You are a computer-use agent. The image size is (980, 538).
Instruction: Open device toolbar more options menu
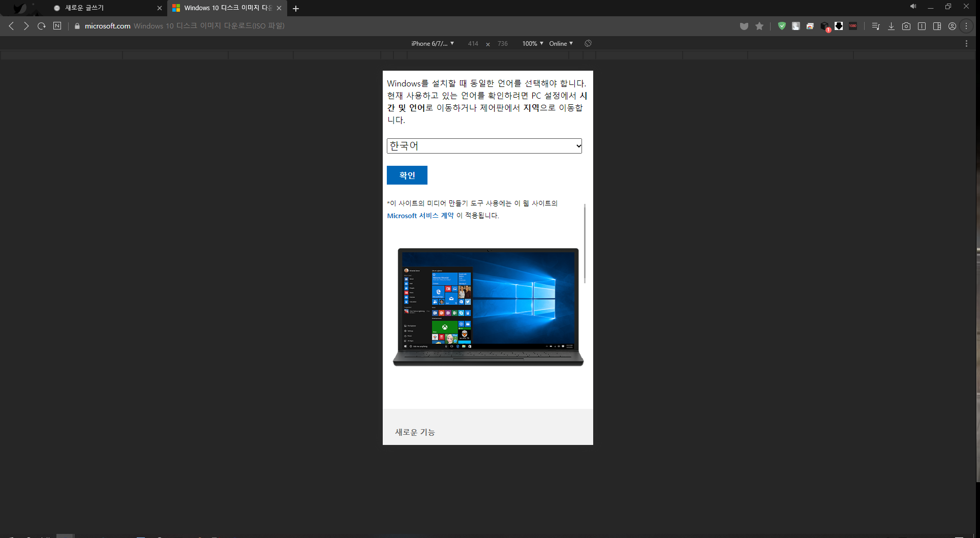pos(966,44)
